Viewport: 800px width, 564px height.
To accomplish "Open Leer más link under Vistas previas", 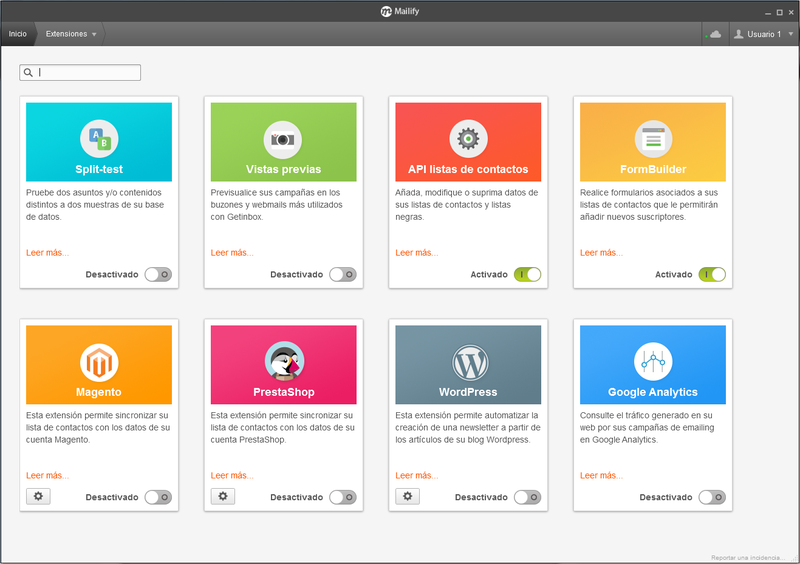I will (x=232, y=253).
